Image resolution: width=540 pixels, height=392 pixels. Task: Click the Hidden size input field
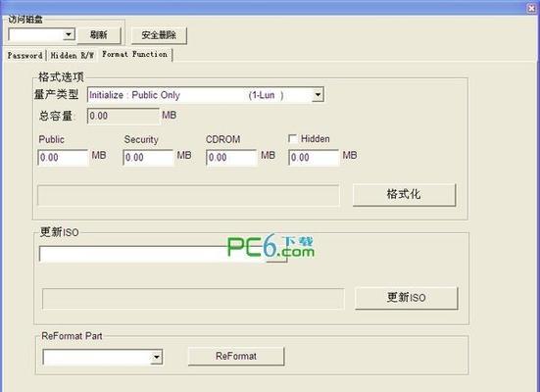pos(314,158)
